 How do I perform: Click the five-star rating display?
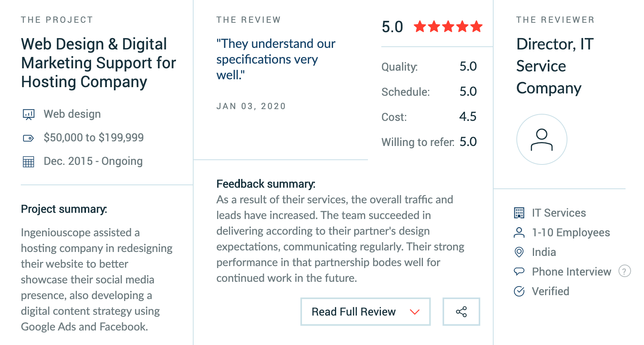448,27
